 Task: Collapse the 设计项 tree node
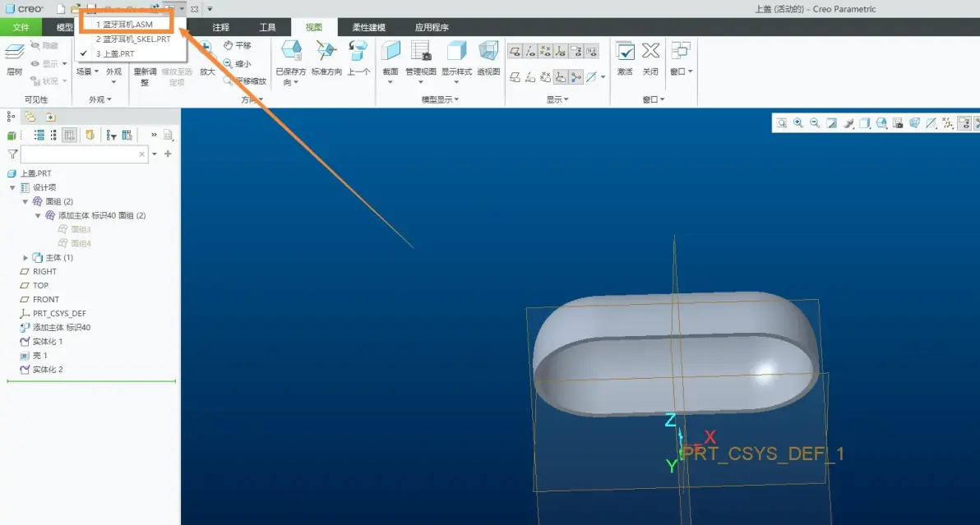tap(12, 187)
